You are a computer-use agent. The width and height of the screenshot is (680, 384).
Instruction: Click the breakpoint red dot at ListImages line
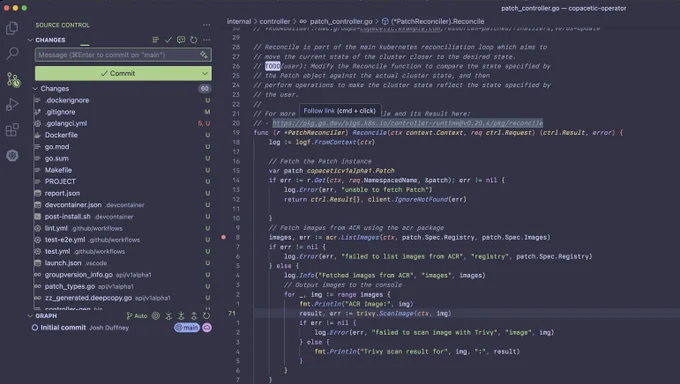[223, 237]
